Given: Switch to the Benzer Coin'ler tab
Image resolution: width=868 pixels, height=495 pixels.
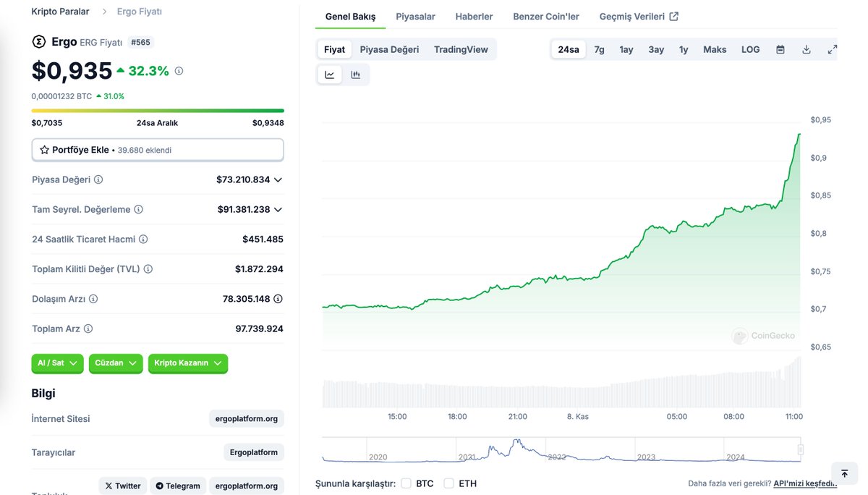Looking at the screenshot, I should point(546,17).
